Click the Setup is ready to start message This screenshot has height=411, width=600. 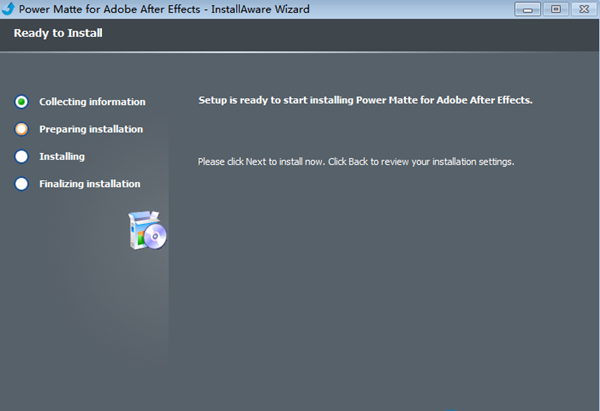365,100
